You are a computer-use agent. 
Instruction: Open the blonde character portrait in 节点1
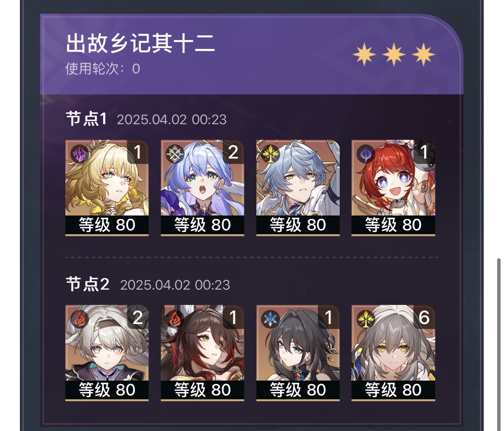pos(107,188)
